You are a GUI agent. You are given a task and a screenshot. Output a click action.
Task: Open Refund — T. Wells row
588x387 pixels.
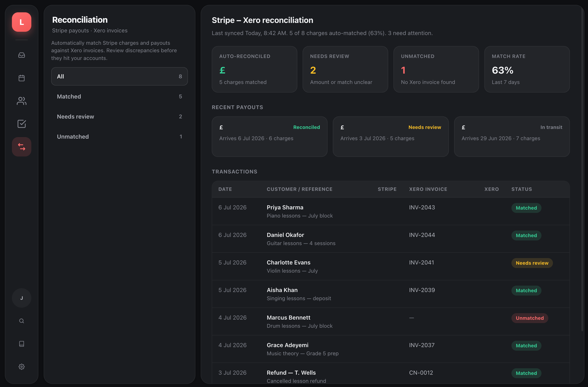(391, 373)
